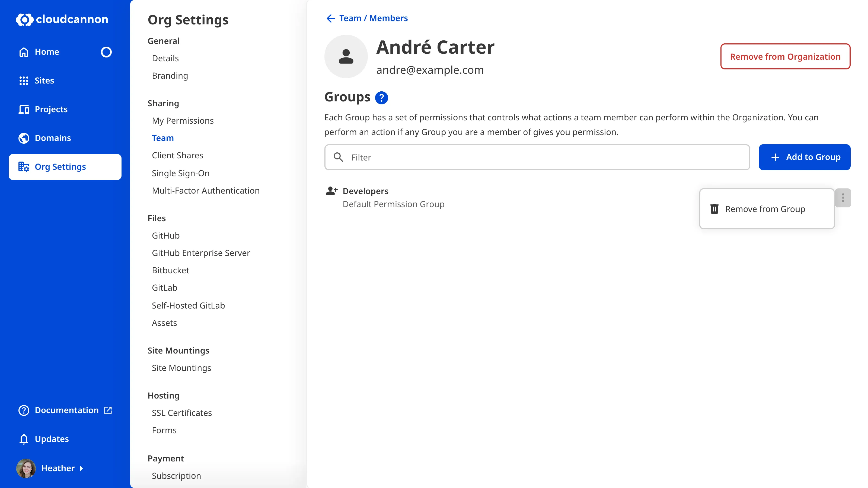
Task: Open Self-Hosted GitLab settings
Action: coord(188,306)
